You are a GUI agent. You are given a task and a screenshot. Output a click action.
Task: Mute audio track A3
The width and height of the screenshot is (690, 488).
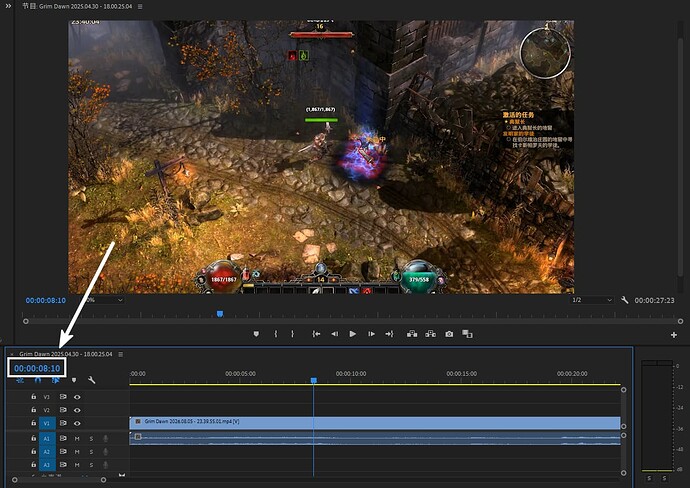tap(77, 465)
